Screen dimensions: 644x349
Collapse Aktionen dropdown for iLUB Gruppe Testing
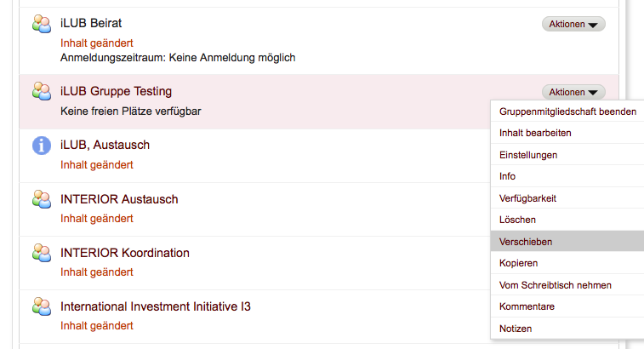tap(573, 92)
